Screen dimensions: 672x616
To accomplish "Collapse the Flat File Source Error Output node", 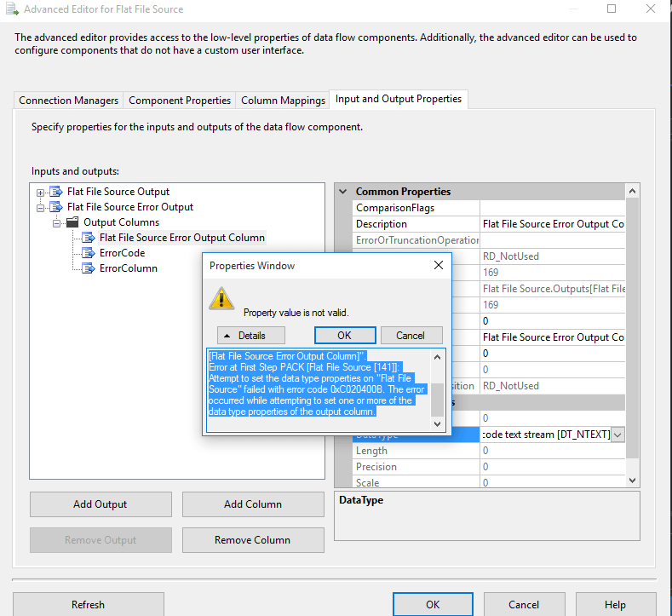I will click(41, 207).
